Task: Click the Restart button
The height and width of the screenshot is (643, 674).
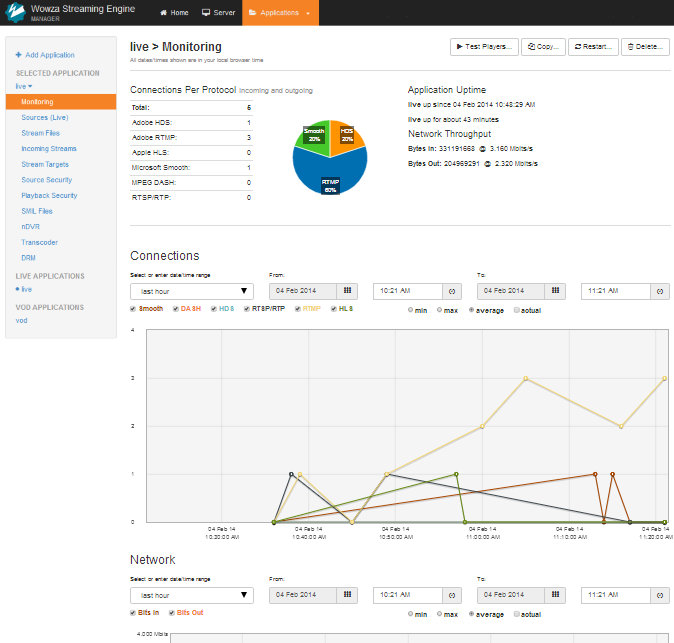Action: click(x=593, y=47)
